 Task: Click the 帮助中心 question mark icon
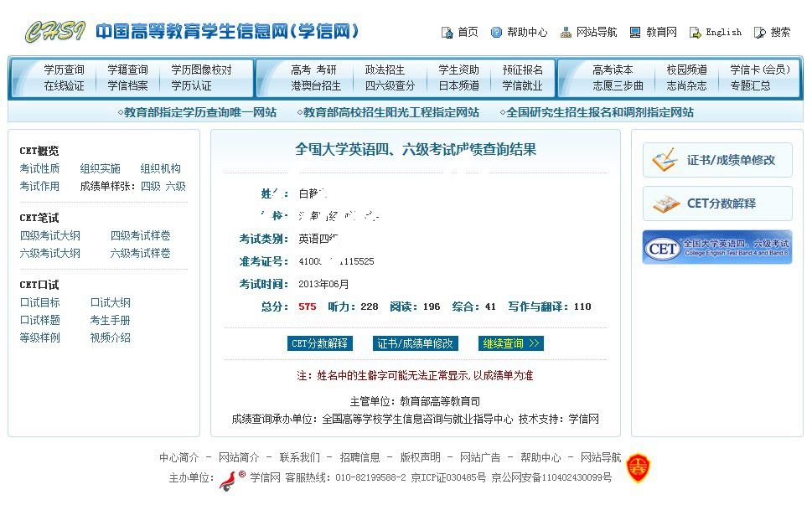[496, 33]
